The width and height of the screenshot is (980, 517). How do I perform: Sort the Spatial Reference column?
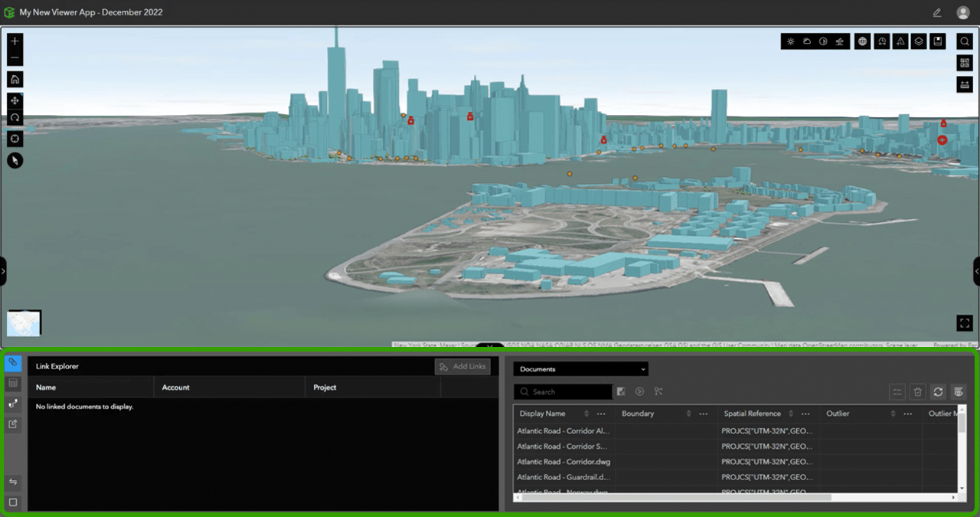click(x=790, y=413)
